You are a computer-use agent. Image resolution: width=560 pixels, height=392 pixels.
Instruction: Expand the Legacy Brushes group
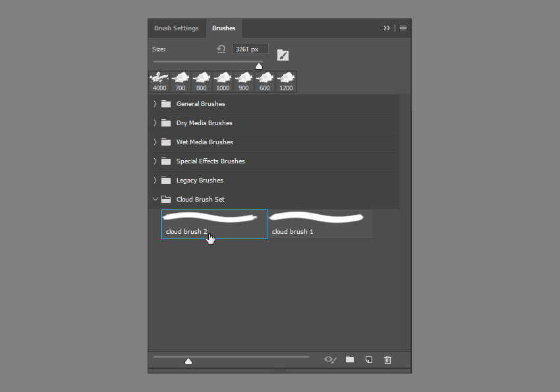coord(155,181)
